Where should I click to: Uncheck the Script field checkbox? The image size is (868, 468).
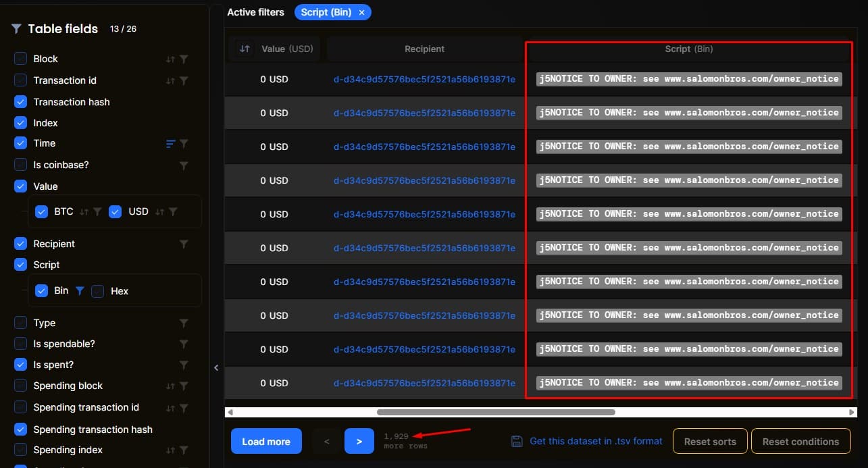[x=20, y=265]
